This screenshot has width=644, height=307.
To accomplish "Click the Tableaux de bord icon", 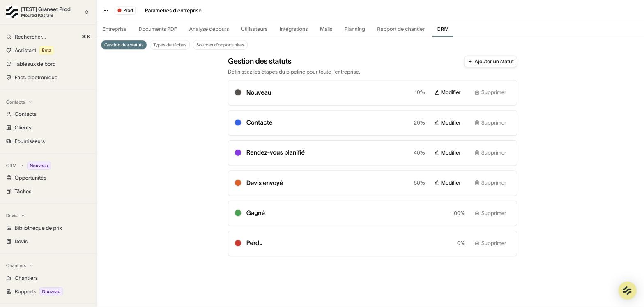I will point(9,64).
